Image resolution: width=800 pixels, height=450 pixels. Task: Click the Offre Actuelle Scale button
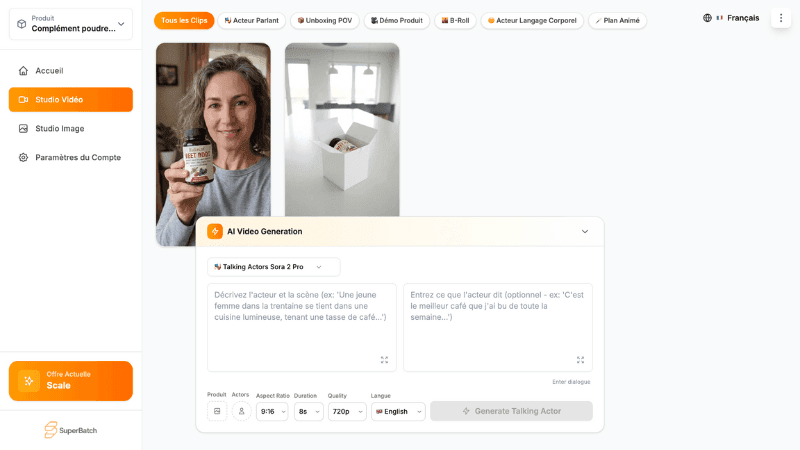[x=71, y=381]
